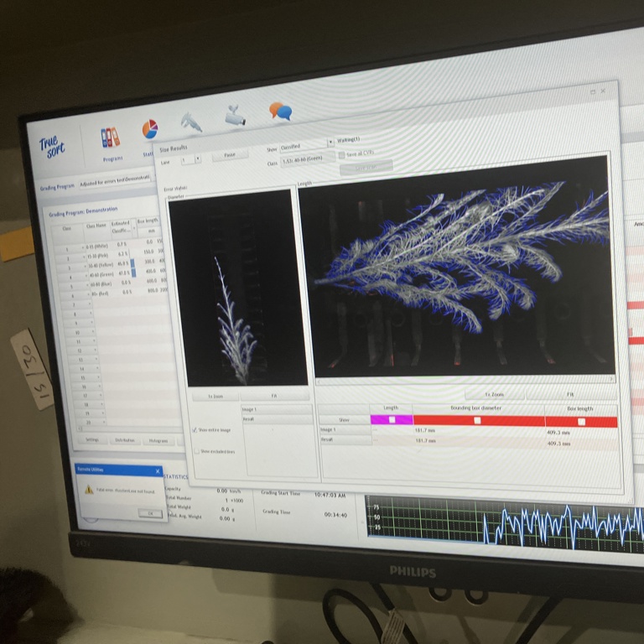Expand the Show Classified dropdown
644x644 pixels.
(x=330, y=143)
